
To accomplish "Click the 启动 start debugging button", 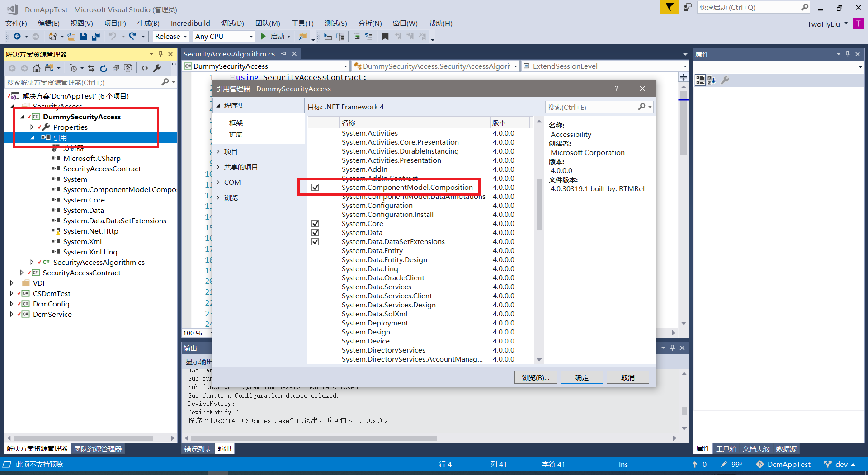I will (x=273, y=36).
